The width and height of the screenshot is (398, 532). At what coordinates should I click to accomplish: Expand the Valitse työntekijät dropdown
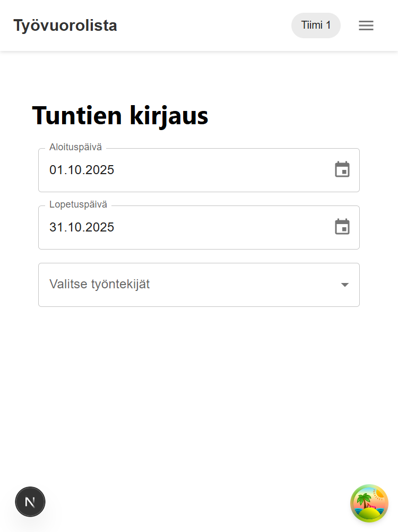(199, 285)
